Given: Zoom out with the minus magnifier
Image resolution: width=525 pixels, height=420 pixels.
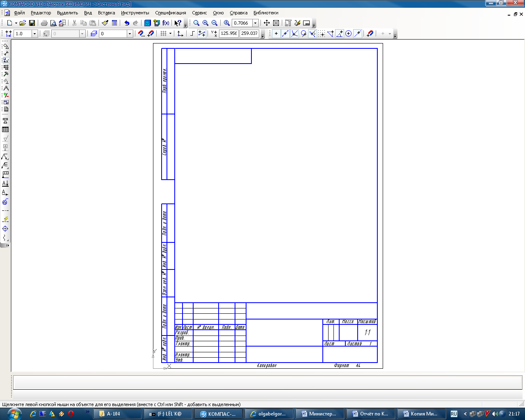Looking at the screenshot, I should click(x=215, y=23).
